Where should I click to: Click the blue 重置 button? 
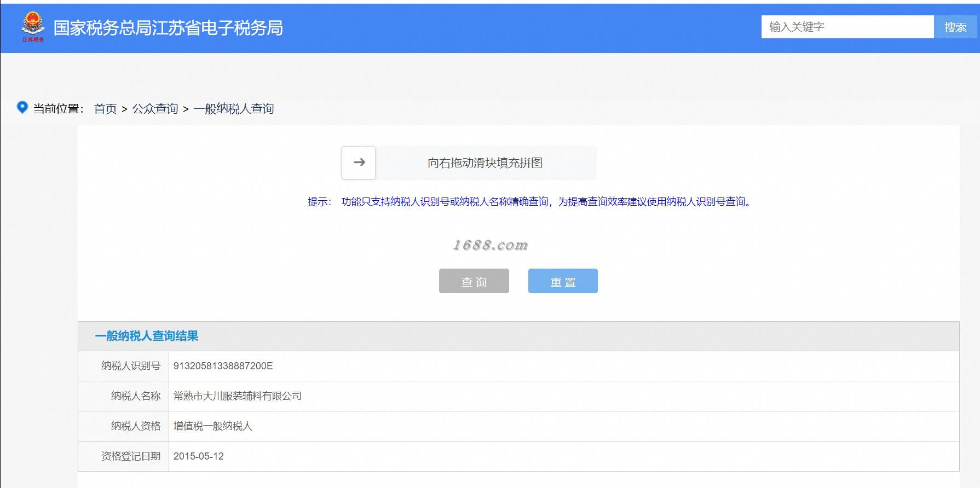coord(563,281)
